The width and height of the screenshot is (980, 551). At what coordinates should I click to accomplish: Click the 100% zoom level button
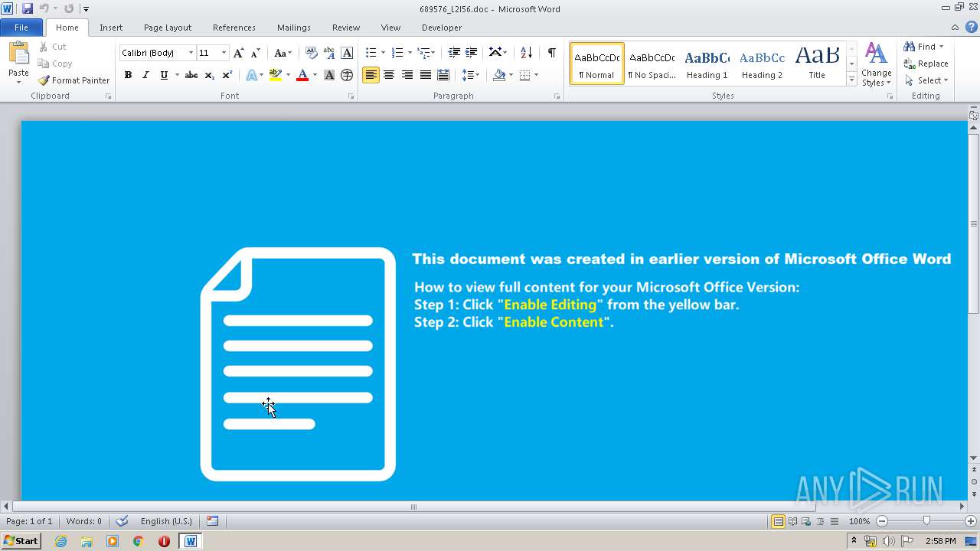pyautogui.click(x=859, y=521)
